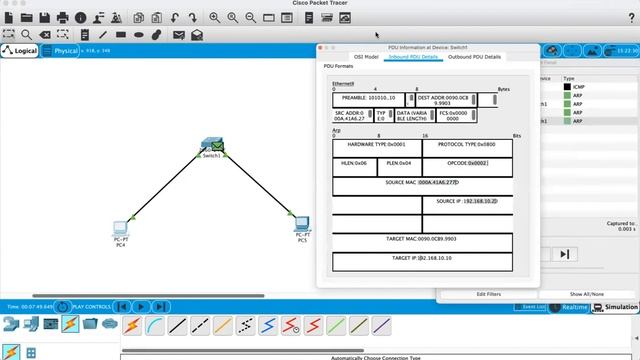Add a Simple PDU closed envelope
640x360 pixels.
coord(179,35)
